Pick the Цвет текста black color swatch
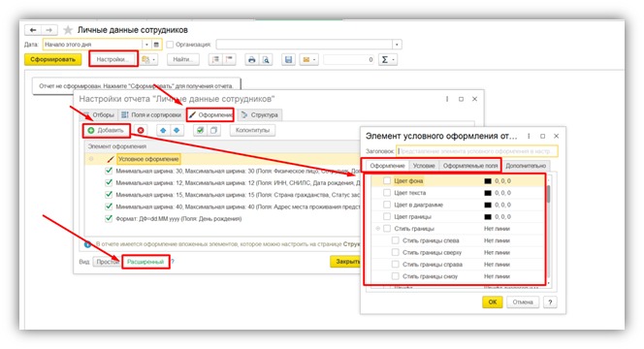This screenshot has height=349, width=644. 488,193
